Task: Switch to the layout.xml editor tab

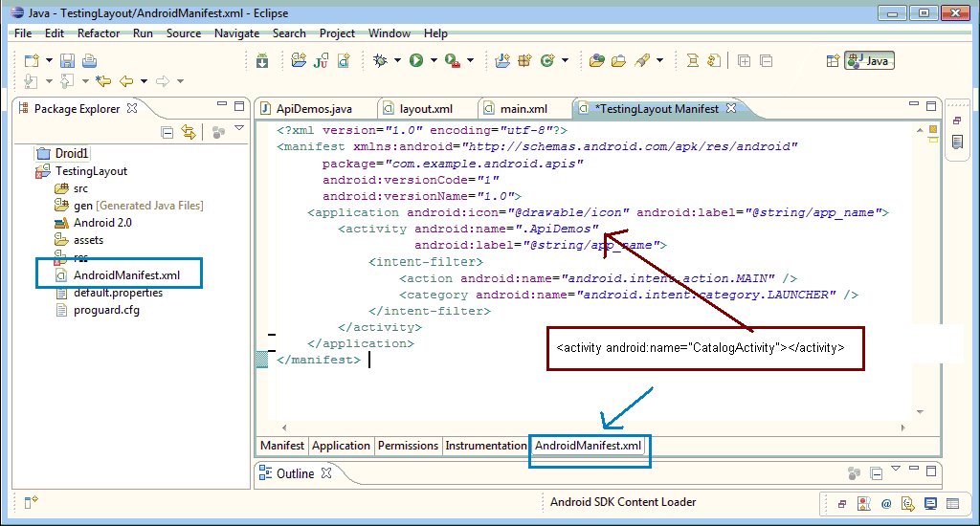Action: click(426, 109)
